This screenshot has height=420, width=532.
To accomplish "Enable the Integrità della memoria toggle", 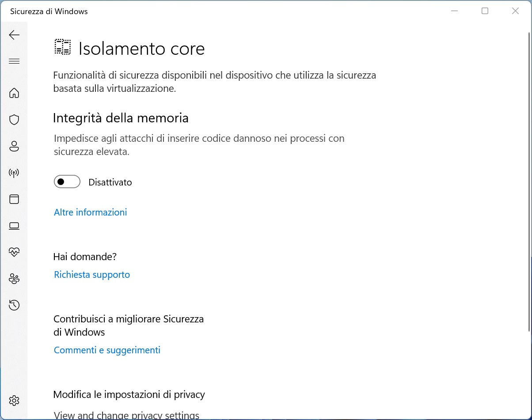I will pyautogui.click(x=67, y=182).
